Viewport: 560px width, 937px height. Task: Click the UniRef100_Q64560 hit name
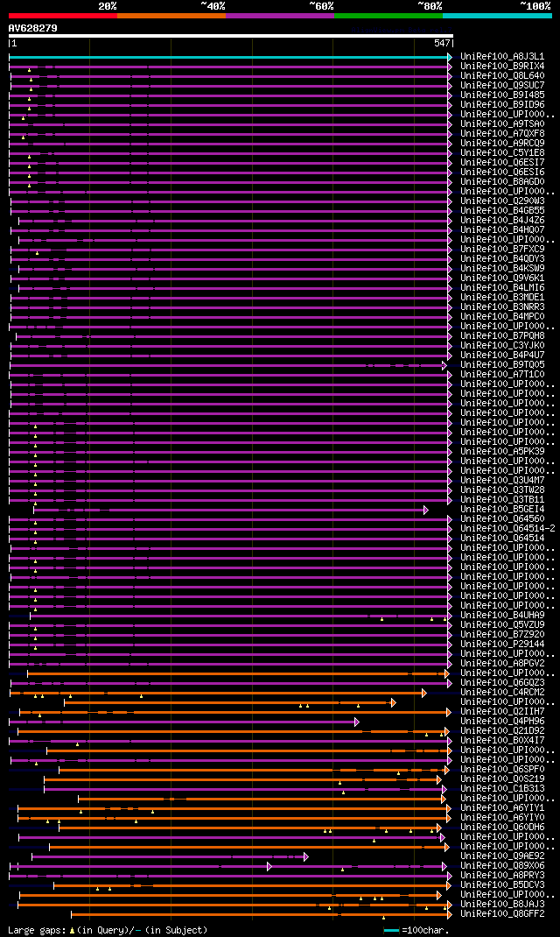[x=502, y=519]
